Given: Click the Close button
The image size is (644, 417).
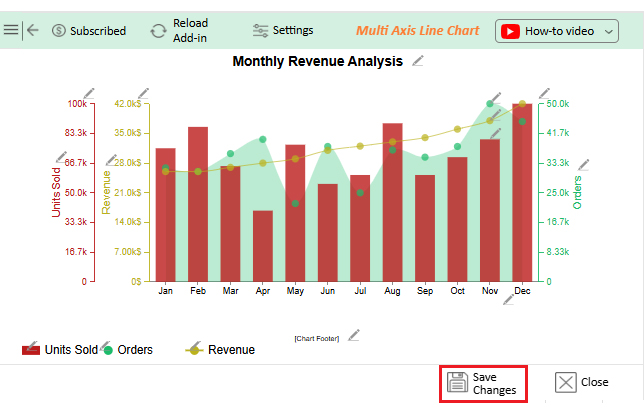Looking at the screenshot, I should click(x=582, y=382).
